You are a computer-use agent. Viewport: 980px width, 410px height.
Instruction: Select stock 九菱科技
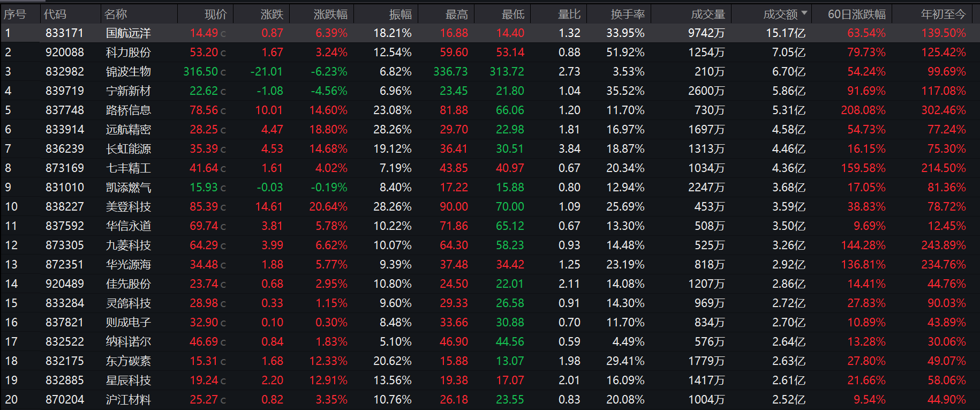[x=129, y=245]
